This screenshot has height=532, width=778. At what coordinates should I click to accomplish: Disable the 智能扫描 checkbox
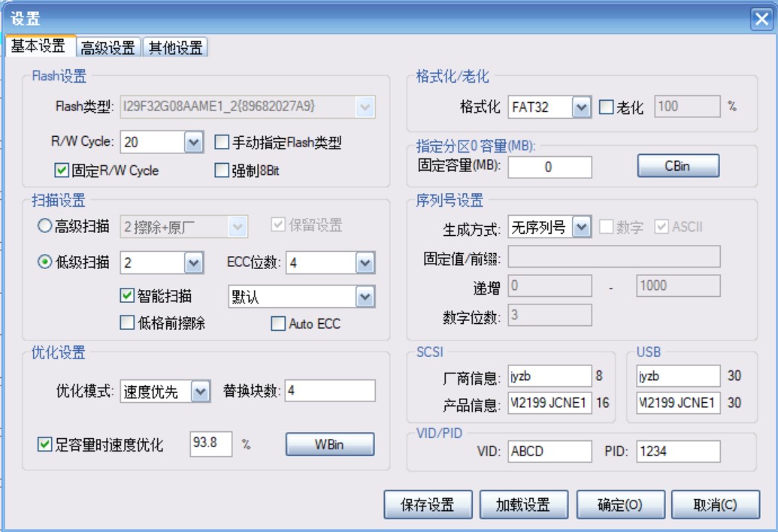[x=127, y=295]
